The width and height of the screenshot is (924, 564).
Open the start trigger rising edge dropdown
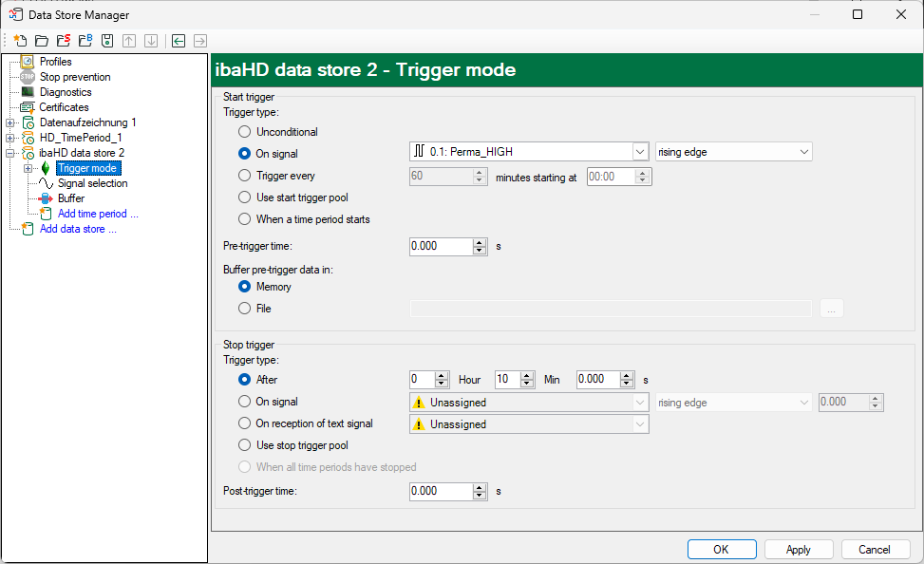point(803,152)
